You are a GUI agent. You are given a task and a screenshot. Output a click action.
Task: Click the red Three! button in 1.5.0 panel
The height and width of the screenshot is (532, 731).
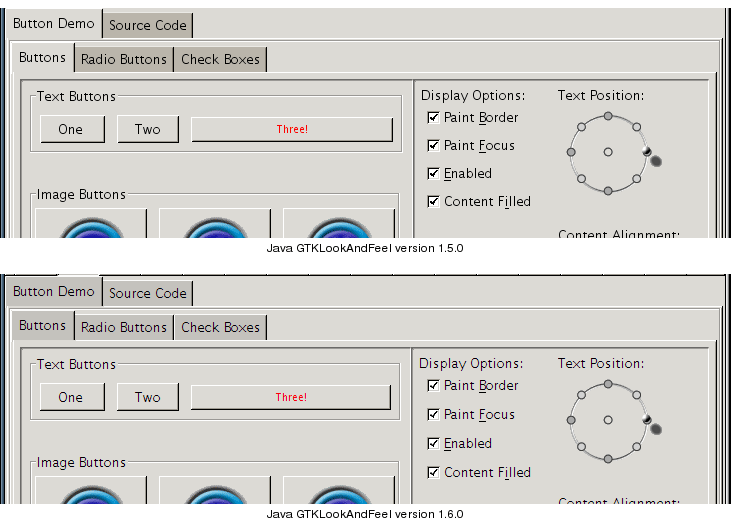[x=292, y=129]
